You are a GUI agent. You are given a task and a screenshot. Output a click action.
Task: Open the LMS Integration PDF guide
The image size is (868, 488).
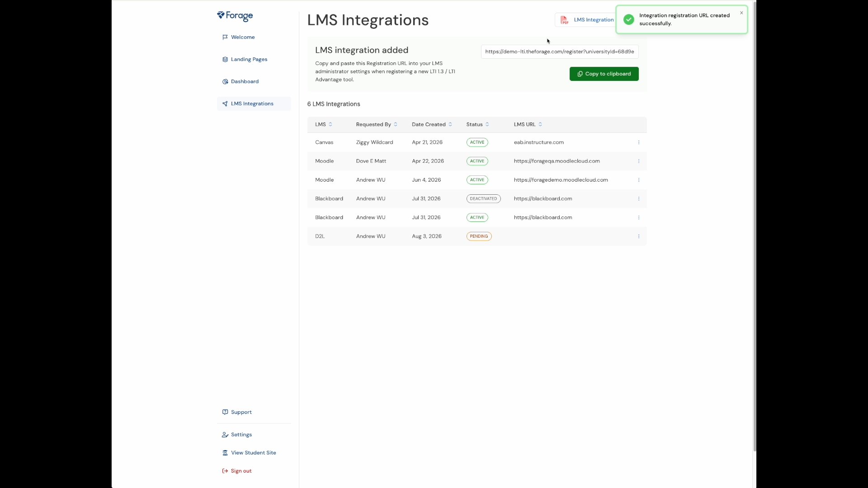click(x=586, y=20)
